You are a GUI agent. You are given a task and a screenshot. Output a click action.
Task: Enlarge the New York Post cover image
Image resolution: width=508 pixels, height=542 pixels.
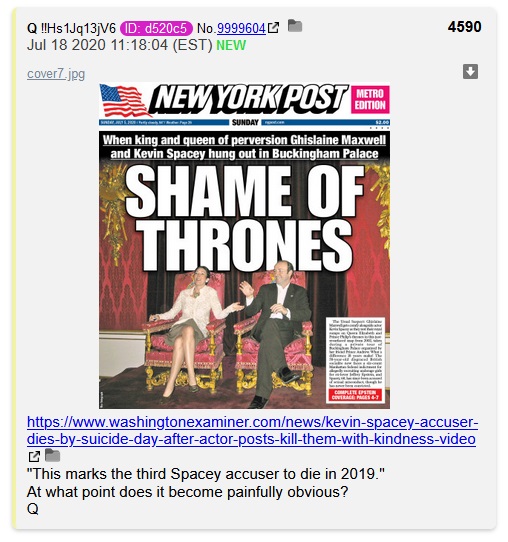[244, 245]
